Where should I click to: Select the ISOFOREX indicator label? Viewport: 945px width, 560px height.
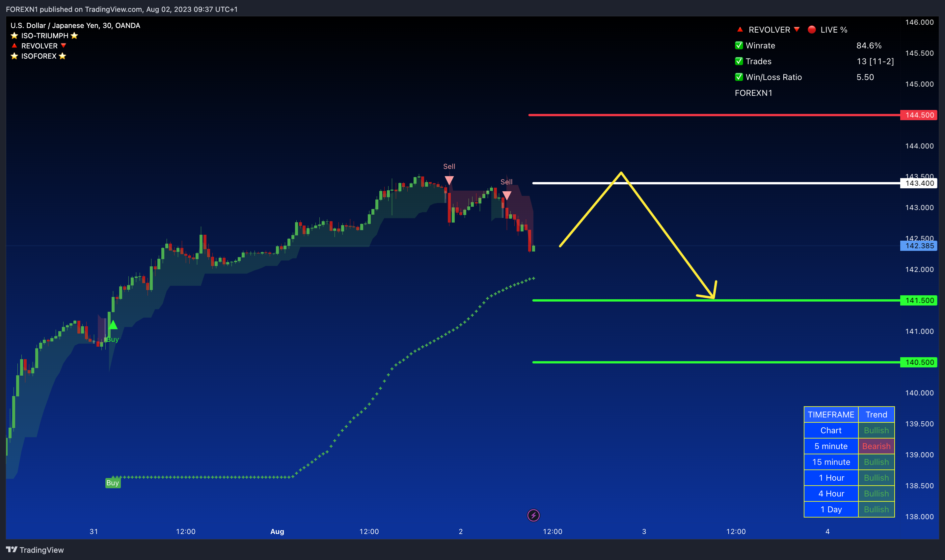(39, 56)
